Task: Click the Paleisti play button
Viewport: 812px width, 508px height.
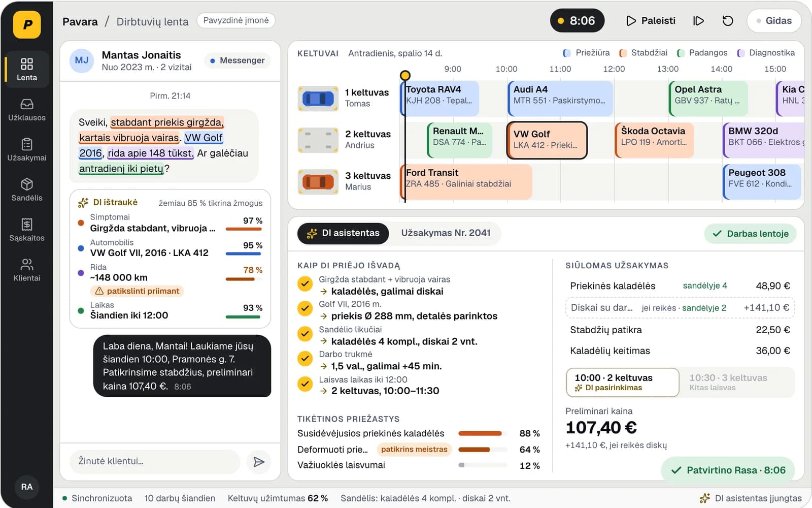Action: tap(651, 21)
